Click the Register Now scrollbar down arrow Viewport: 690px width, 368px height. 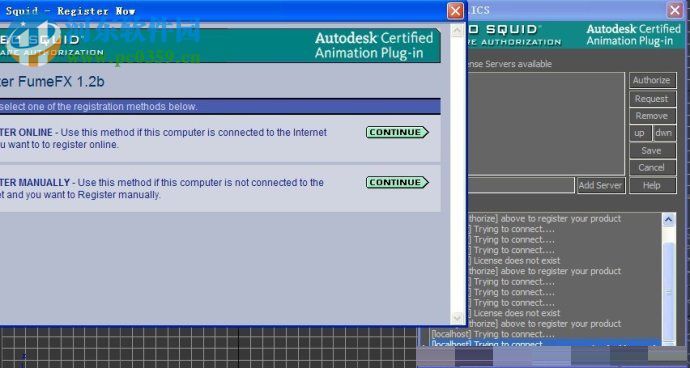click(x=457, y=317)
